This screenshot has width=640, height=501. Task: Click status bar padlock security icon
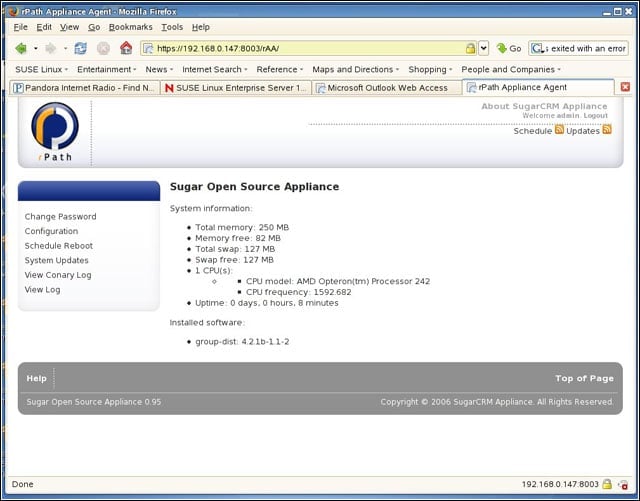(607, 484)
